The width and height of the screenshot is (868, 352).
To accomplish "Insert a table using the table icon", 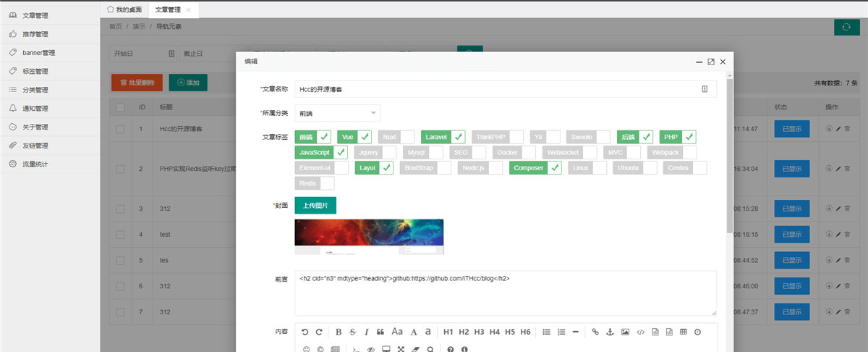I will coord(684,332).
